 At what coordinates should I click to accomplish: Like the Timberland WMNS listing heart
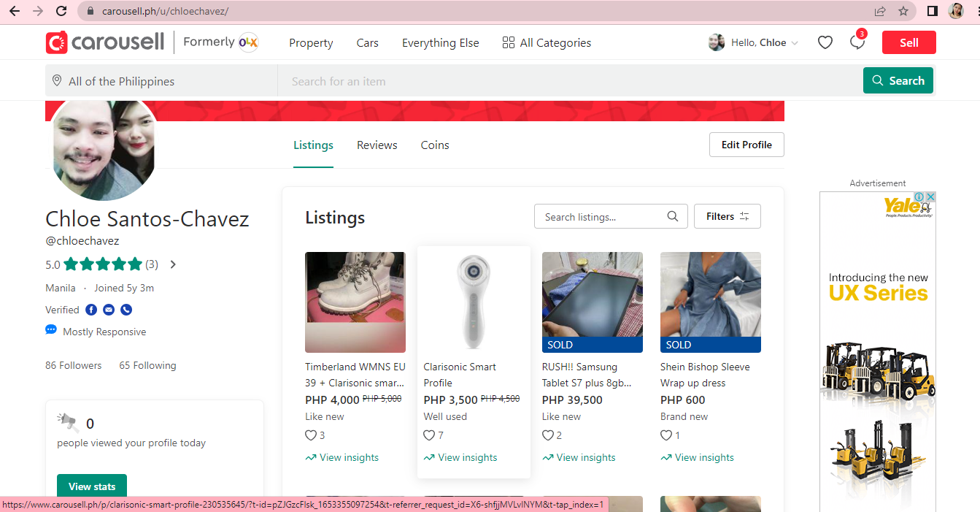311,435
